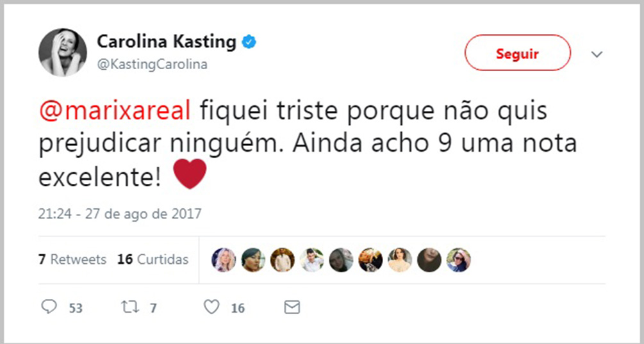Select the seventh liker avatar, dark-haired woman

pyautogui.click(x=400, y=259)
